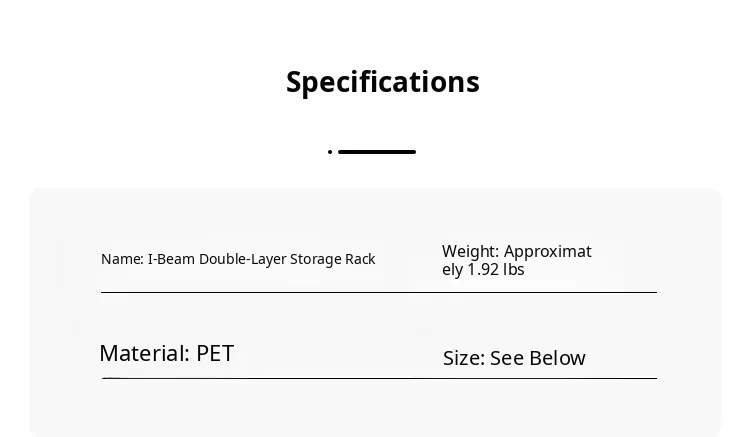
Task: Click the word "Storage" in the name
Action: pos(315,259)
